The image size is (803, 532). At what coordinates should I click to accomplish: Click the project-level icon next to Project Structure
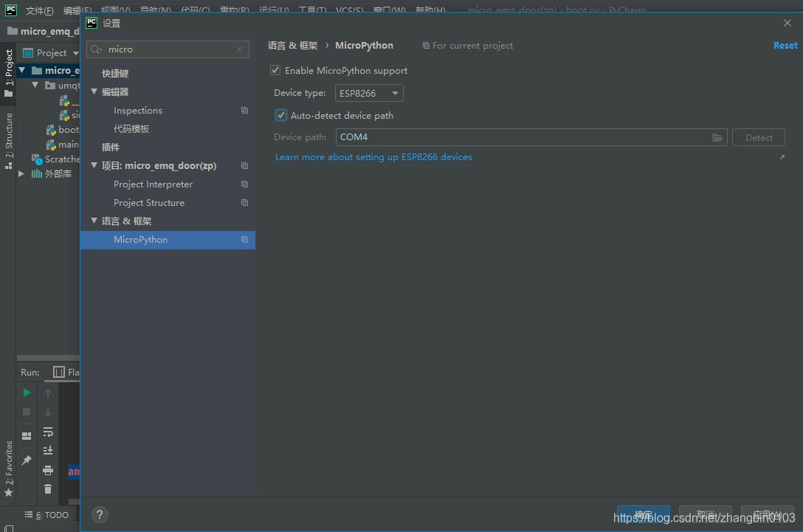pyautogui.click(x=245, y=203)
